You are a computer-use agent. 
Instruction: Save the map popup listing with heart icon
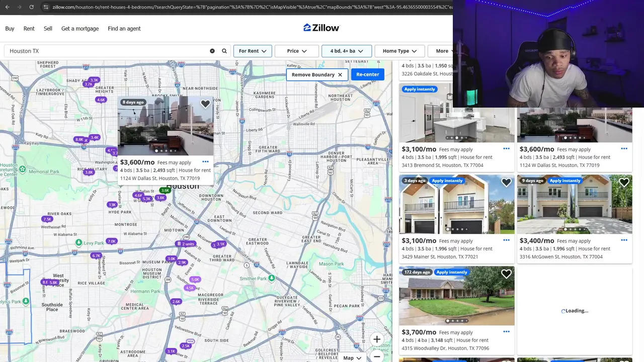click(205, 104)
